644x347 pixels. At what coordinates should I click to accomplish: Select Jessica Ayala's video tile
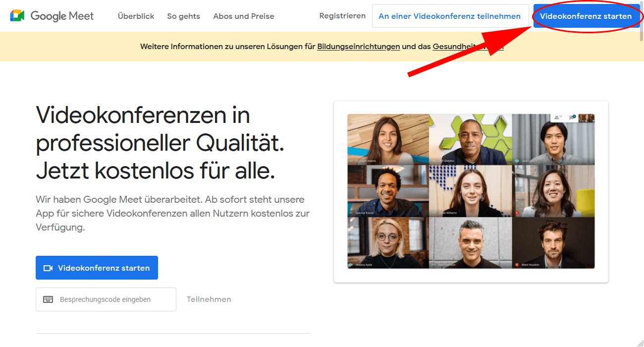388,243
